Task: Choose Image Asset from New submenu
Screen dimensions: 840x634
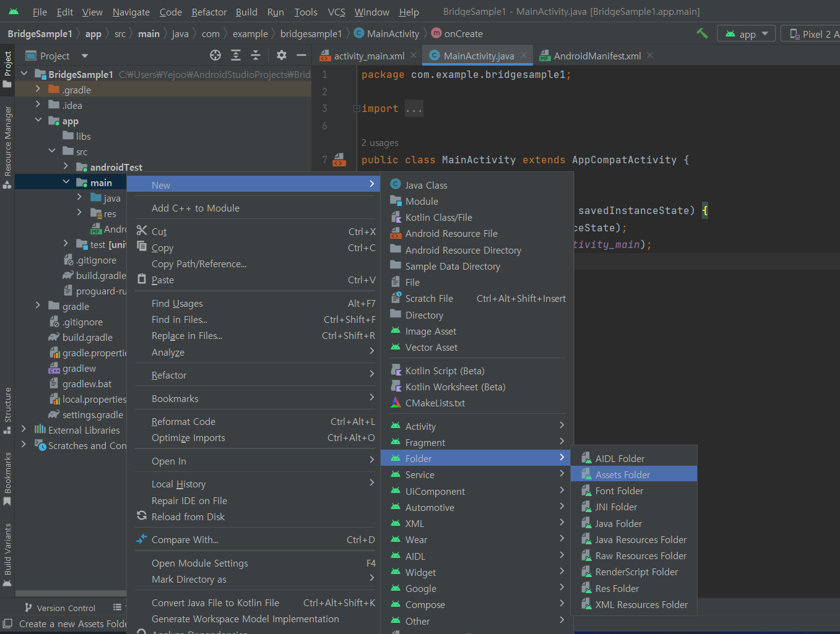Action: click(475, 331)
